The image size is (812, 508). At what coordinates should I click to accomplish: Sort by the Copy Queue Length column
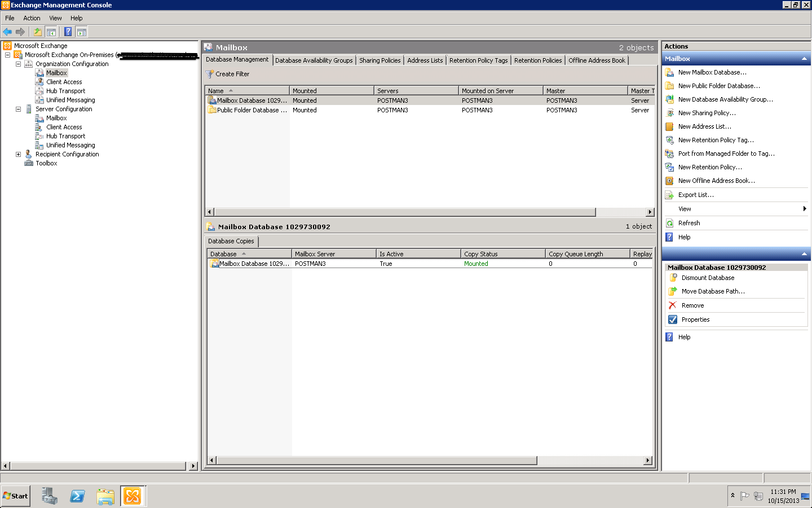pos(588,253)
